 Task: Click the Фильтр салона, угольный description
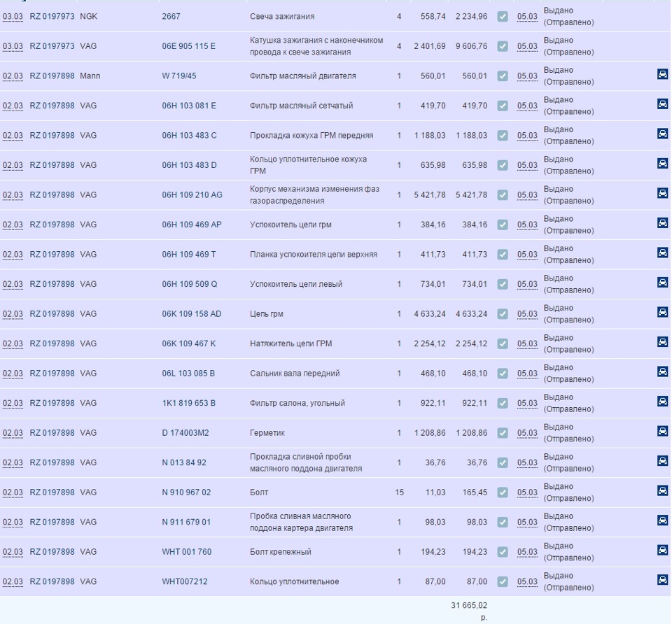tap(297, 403)
